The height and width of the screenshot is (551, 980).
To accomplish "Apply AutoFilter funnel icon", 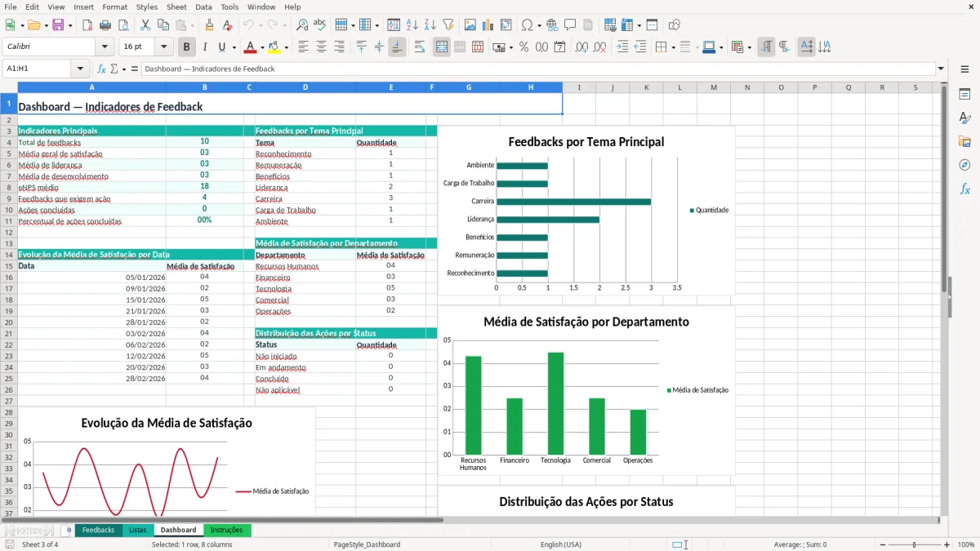I will [448, 25].
